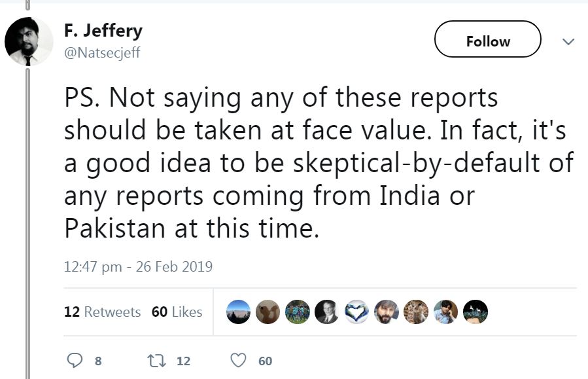Click the reply speech bubble icon
Viewport: 588px width, 379px height.
pyautogui.click(x=76, y=361)
